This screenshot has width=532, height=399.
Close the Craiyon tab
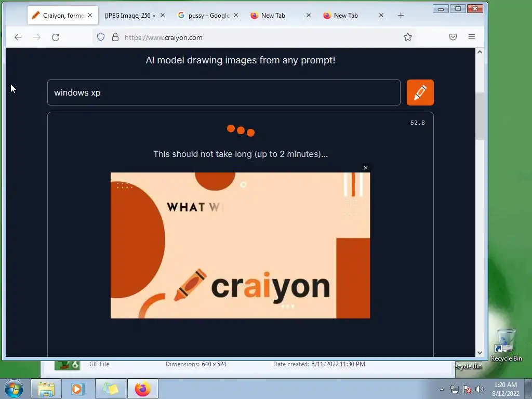(90, 15)
